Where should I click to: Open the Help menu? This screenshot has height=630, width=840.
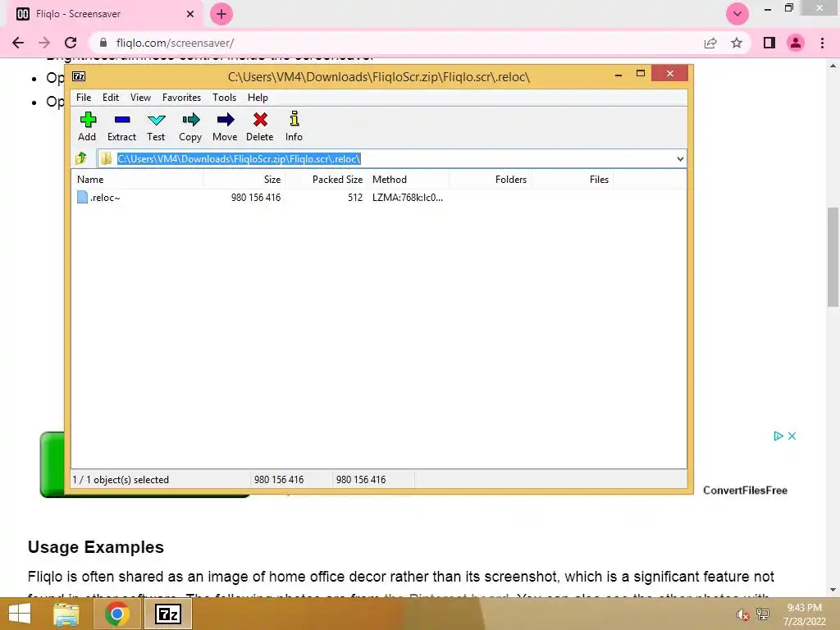coord(258,98)
